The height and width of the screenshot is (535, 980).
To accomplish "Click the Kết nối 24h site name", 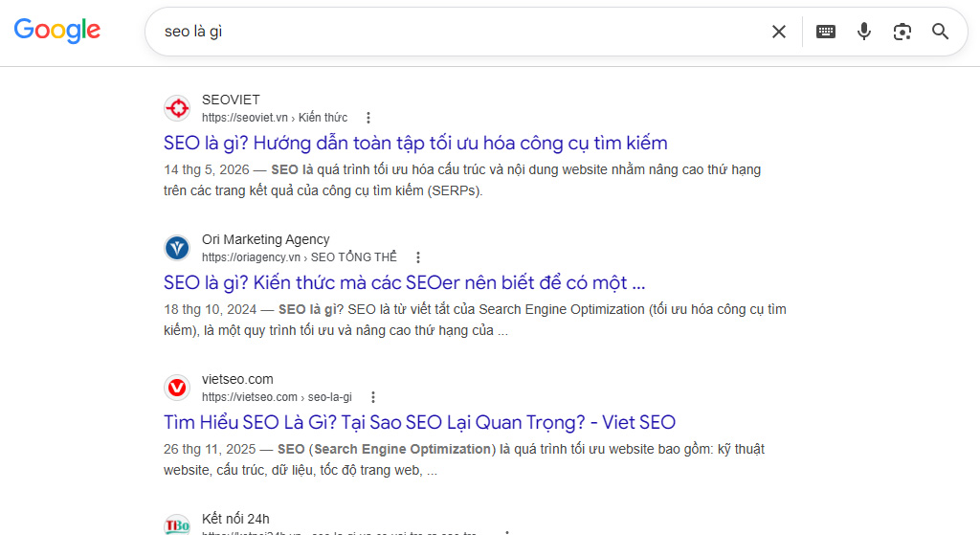I will click(x=235, y=519).
